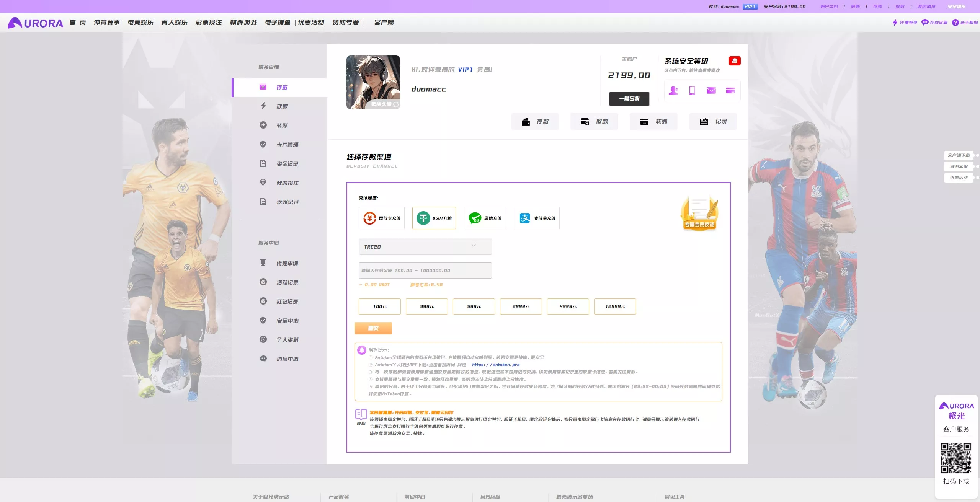The width and height of the screenshot is (980, 502).
Task: Click 代理登录 lightning link in header
Action: pos(905,23)
